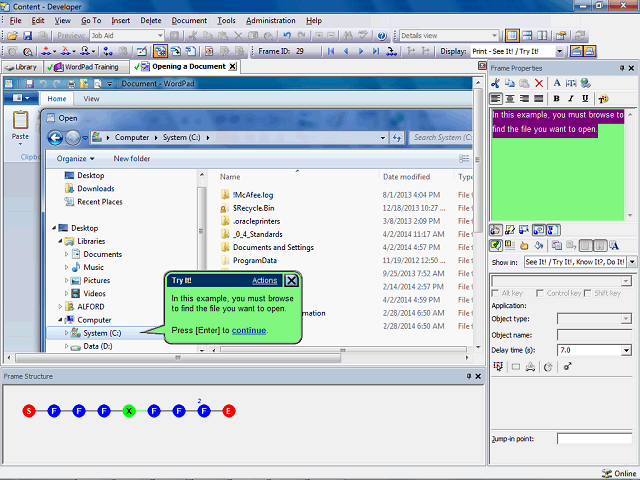The height and width of the screenshot is (480, 640).
Task: Open the Administration menu
Action: coord(271,20)
